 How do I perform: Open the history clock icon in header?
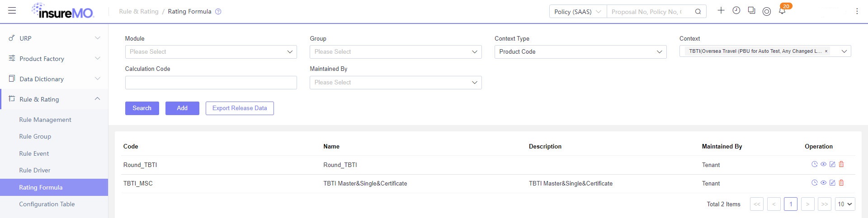tap(736, 10)
